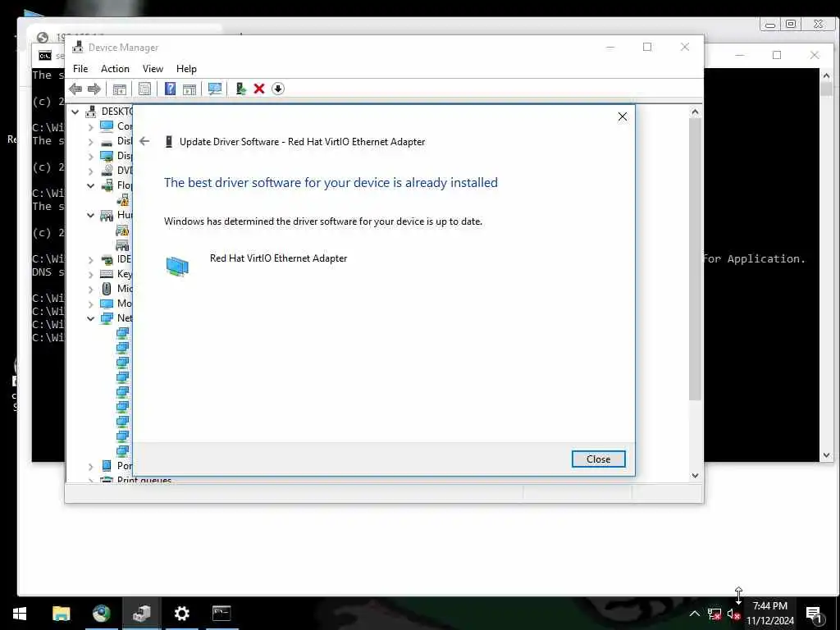This screenshot has height=630, width=840.
Task: Click the Back arrow in Device Manager toolbar
Action: click(75, 89)
